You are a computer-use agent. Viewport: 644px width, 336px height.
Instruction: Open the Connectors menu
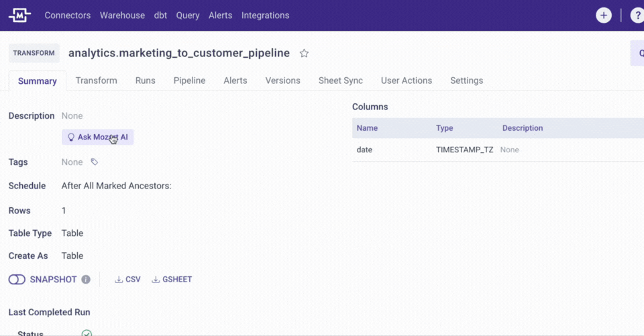tap(67, 15)
